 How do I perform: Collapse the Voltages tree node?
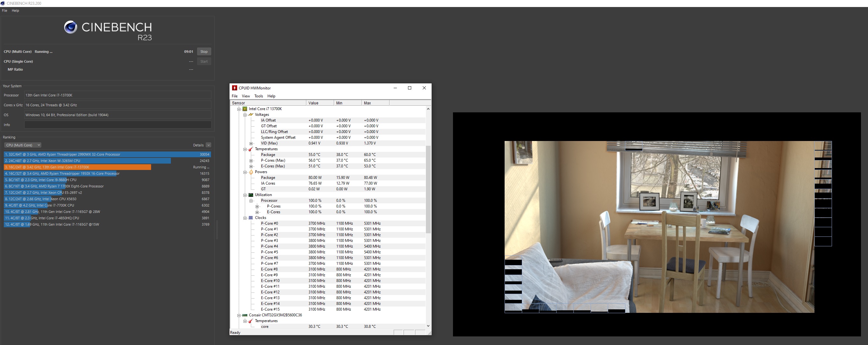click(x=245, y=115)
